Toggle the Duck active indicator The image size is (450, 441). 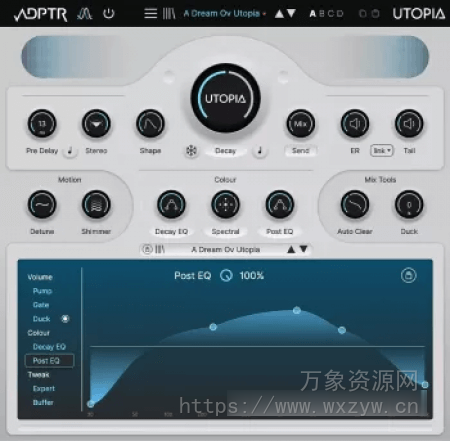coord(65,319)
